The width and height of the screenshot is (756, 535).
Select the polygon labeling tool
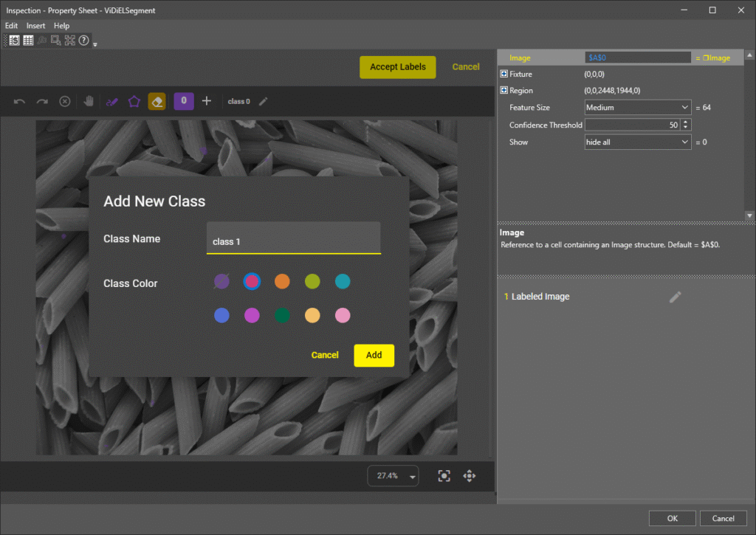[134, 101]
